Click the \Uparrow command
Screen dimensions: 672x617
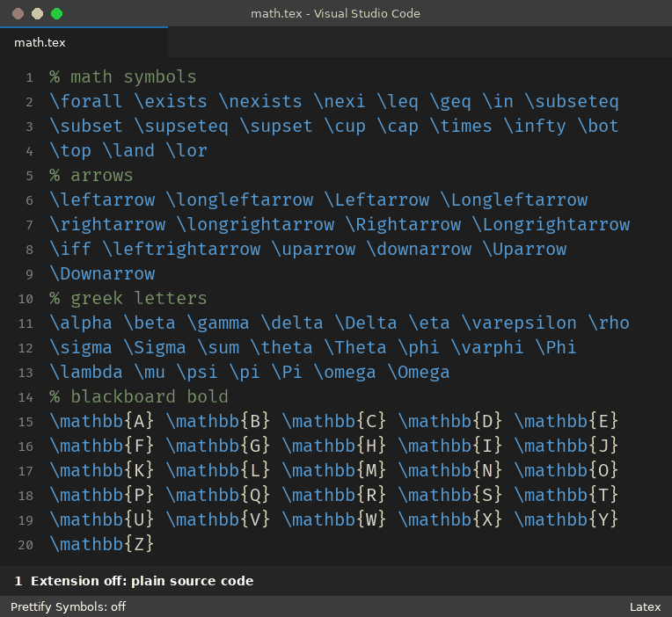(x=524, y=250)
